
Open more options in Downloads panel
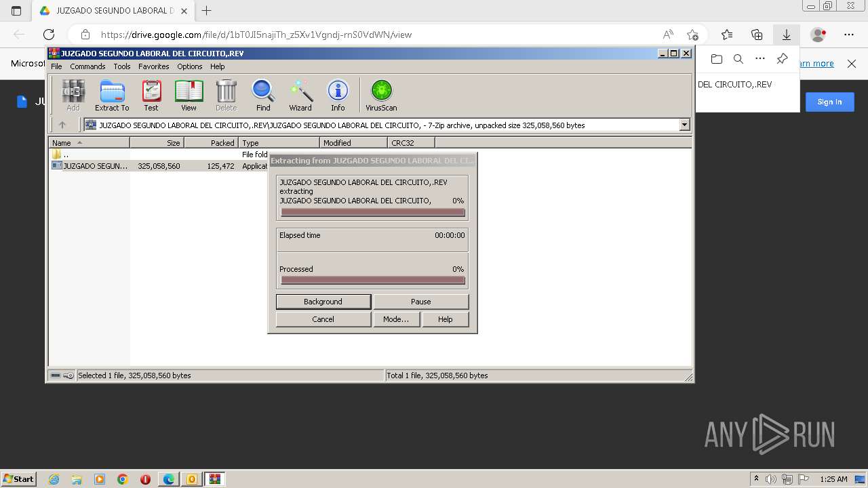pyautogui.click(x=760, y=59)
